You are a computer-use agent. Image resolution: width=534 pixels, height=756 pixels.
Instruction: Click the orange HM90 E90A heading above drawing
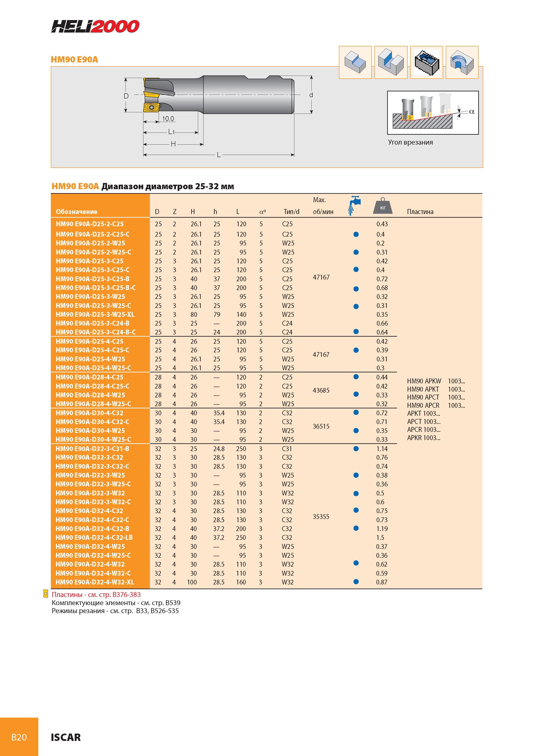click(74, 60)
